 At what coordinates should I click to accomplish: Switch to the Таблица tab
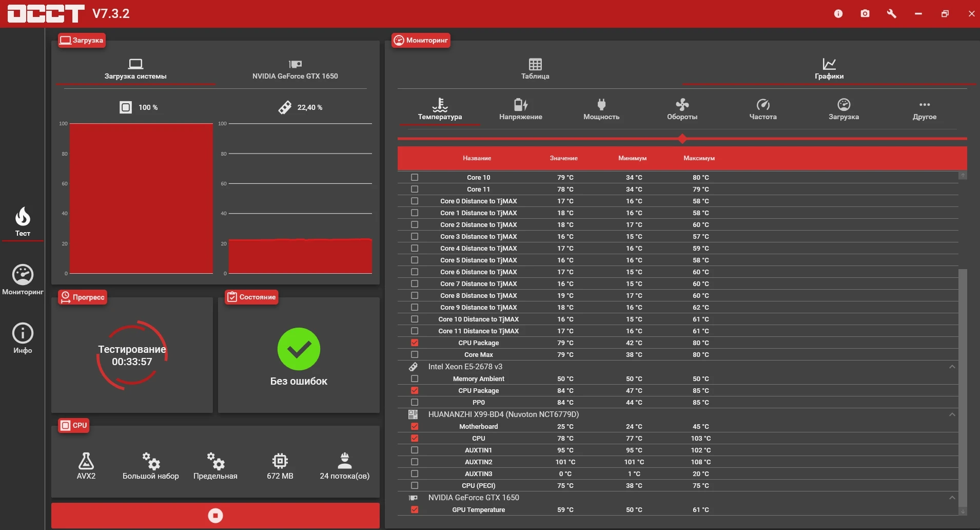[x=535, y=69]
